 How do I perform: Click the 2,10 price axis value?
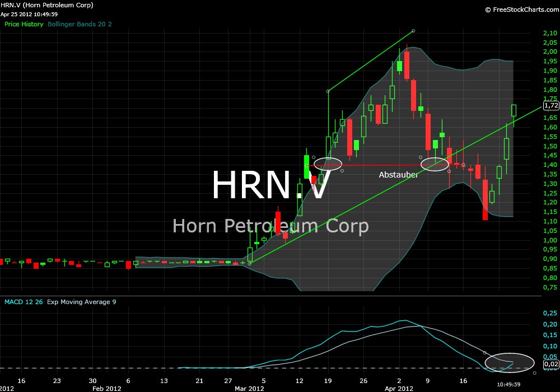click(x=550, y=33)
